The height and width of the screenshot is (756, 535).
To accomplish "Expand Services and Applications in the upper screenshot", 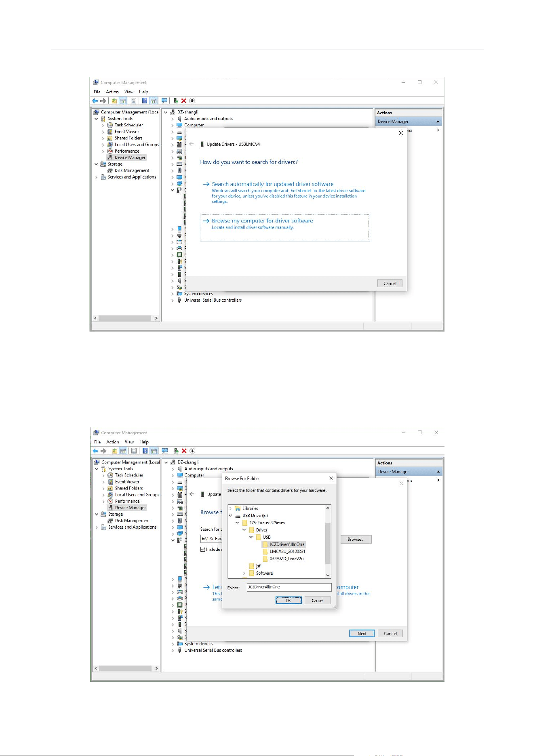I will tap(97, 177).
